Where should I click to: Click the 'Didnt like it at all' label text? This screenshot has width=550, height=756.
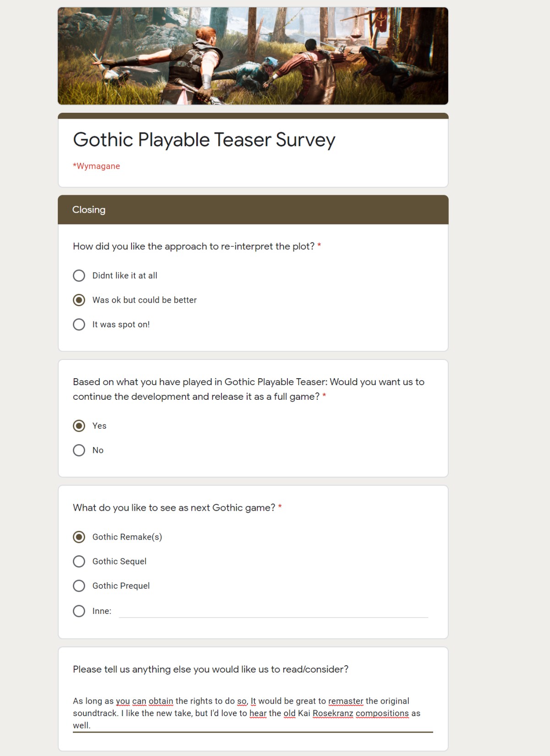point(125,276)
